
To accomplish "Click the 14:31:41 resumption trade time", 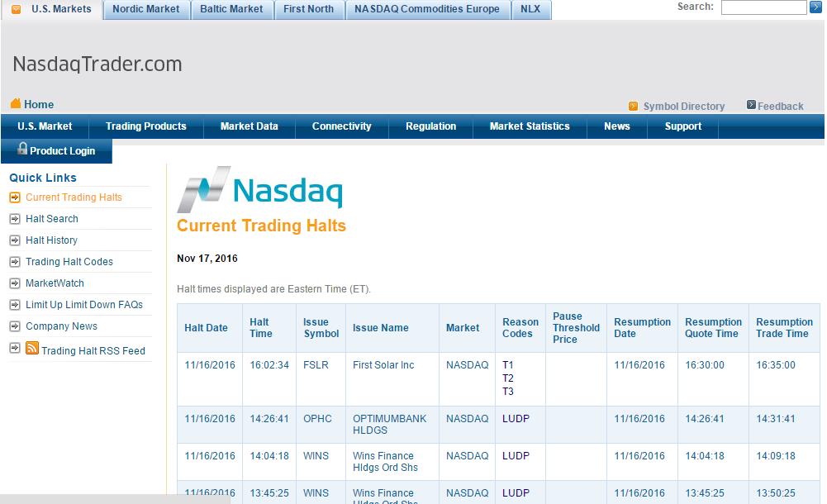I will [x=776, y=419].
